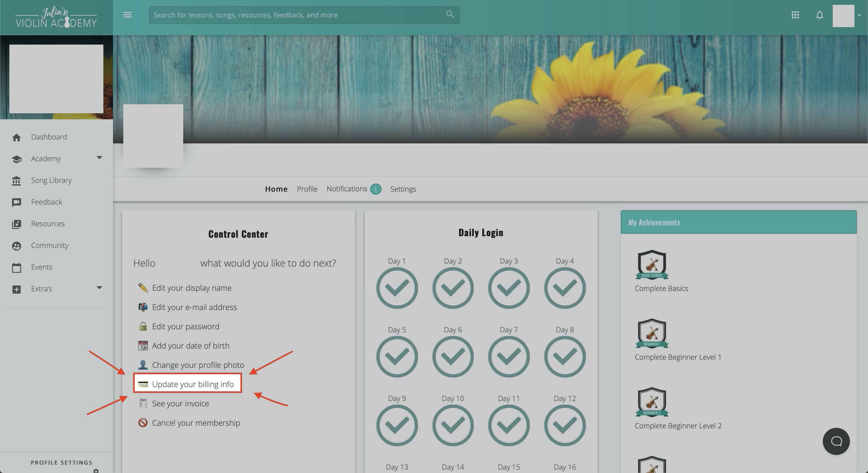Click the Community sidebar icon
Image resolution: width=868 pixels, height=473 pixels.
click(17, 246)
